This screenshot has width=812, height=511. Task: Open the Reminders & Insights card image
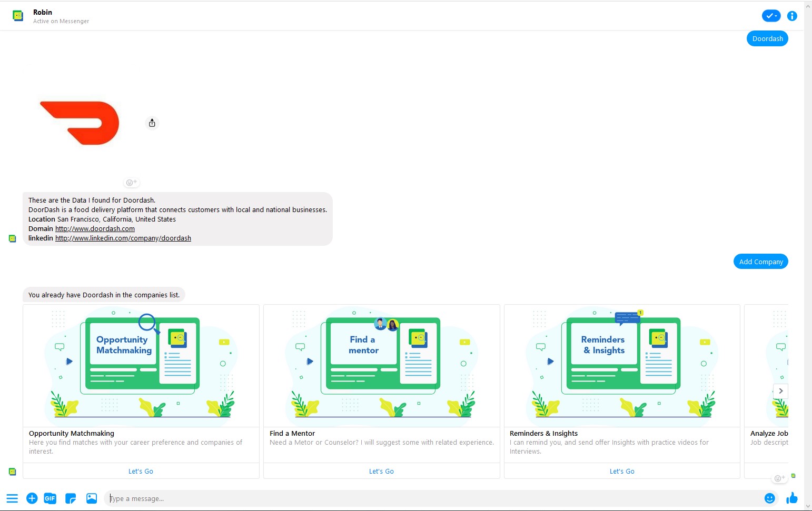(x=622, y=366)
